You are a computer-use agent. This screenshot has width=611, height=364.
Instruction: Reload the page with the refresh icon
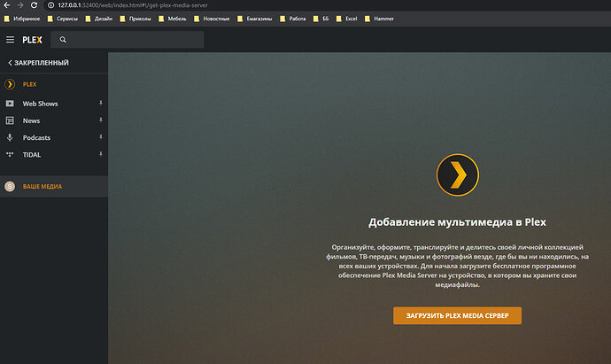(x=34, y=5)
